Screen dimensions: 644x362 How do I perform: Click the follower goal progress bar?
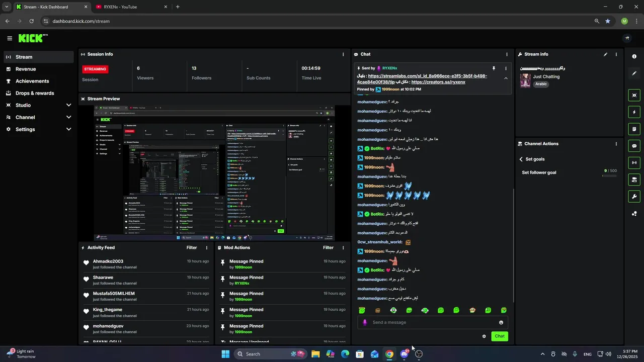609,176
